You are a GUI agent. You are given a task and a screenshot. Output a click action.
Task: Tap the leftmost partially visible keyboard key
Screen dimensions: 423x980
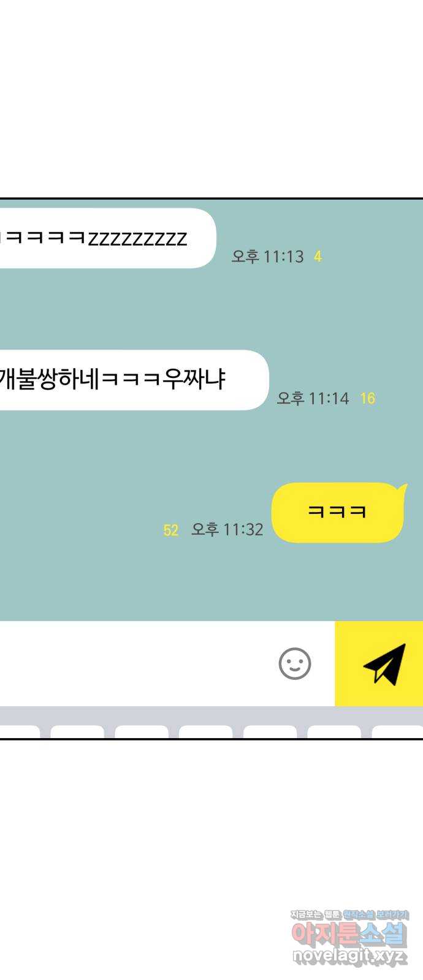(20, 732)
